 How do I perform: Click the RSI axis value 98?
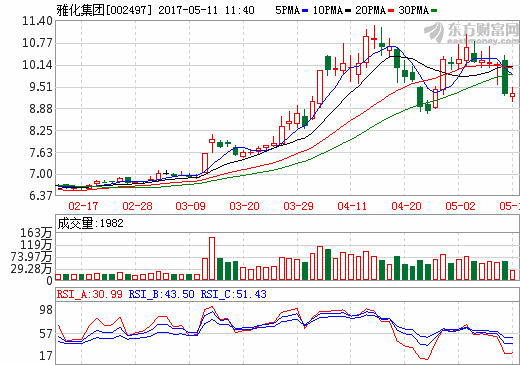click(46, 310)
